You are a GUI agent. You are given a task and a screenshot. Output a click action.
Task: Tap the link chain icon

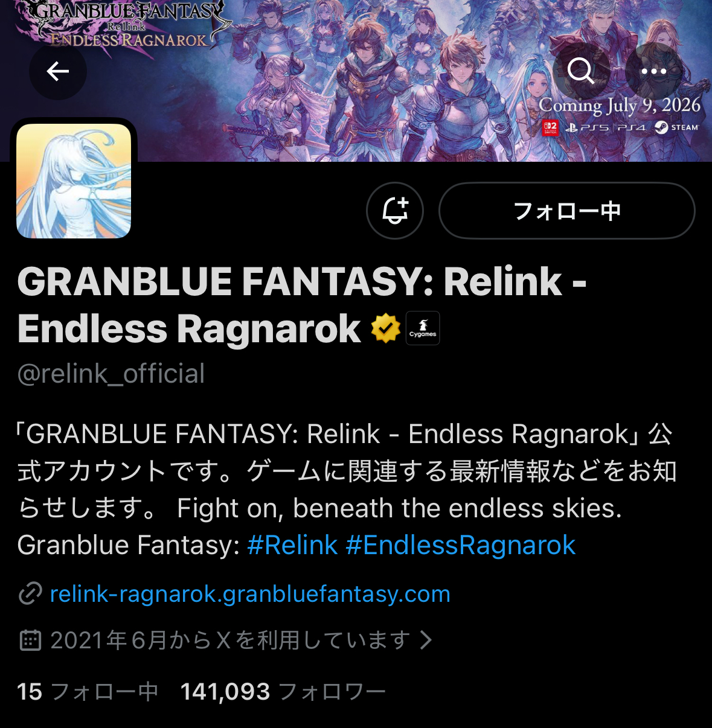click(x=30, y=594)
